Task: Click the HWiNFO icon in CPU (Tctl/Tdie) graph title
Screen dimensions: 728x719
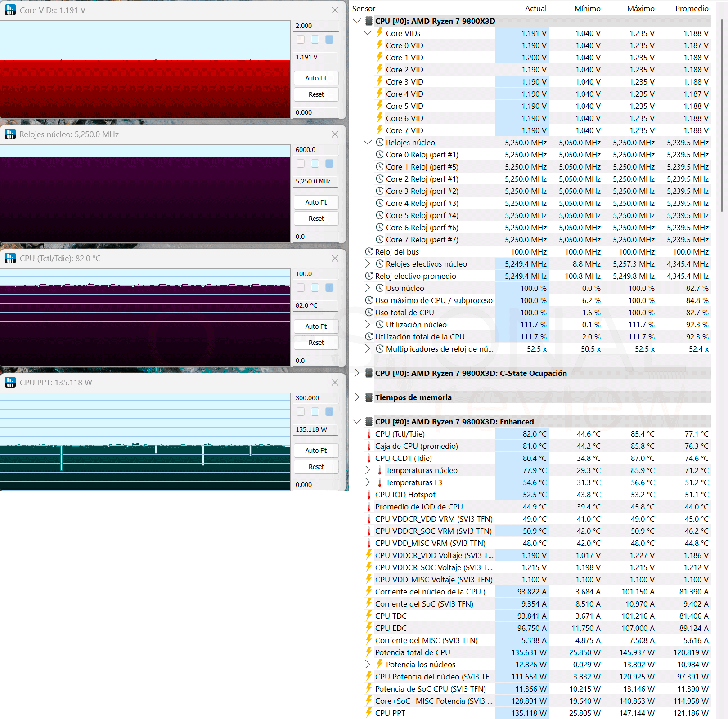Action: click(x=10, y=258)
